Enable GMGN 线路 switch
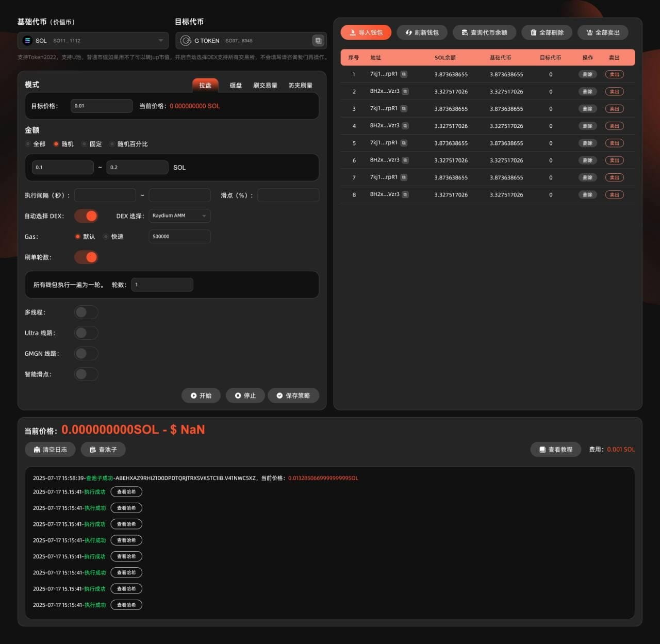 pyautogui.click(x=86, y=354)
